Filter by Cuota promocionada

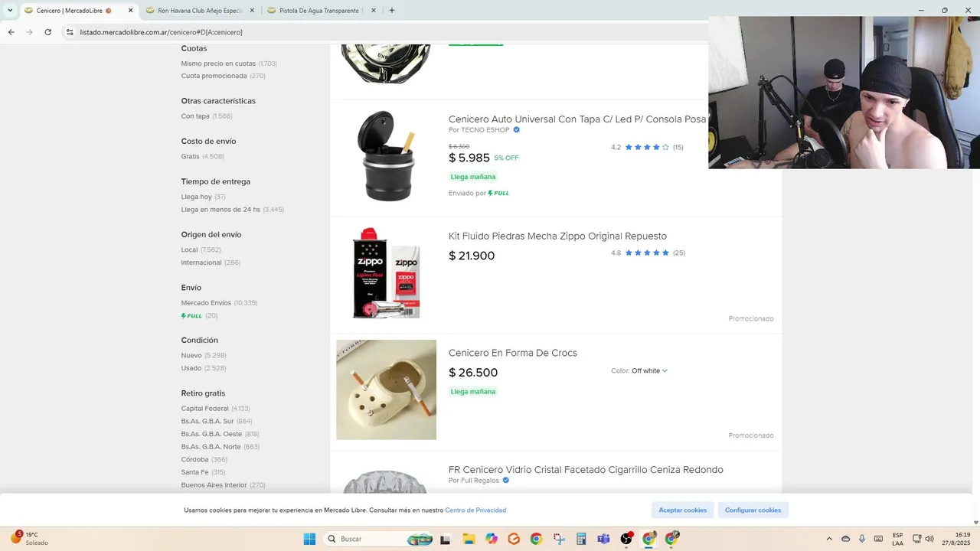click(x=223, y=76)
